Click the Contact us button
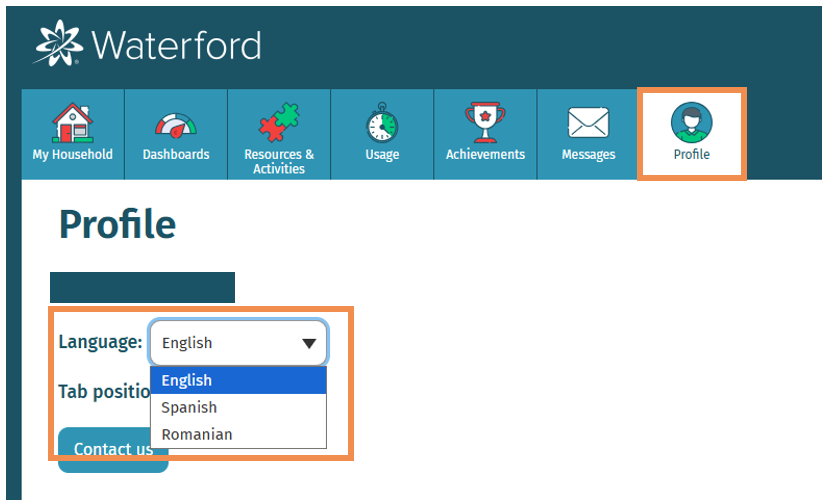The width and height of the screenshot is (827, 504). [x=113, y=450]
